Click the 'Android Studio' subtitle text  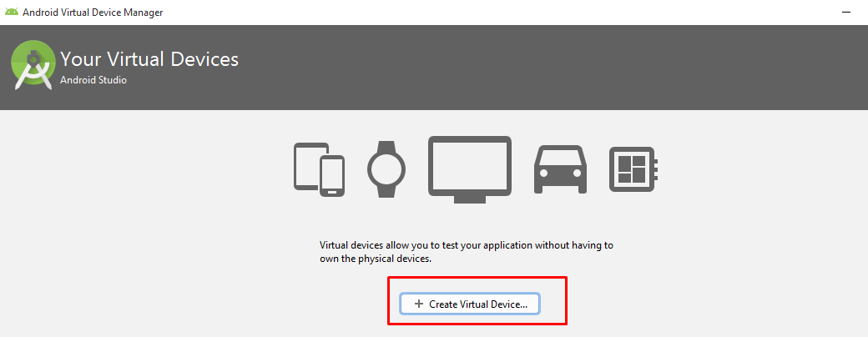click(93, 80)
